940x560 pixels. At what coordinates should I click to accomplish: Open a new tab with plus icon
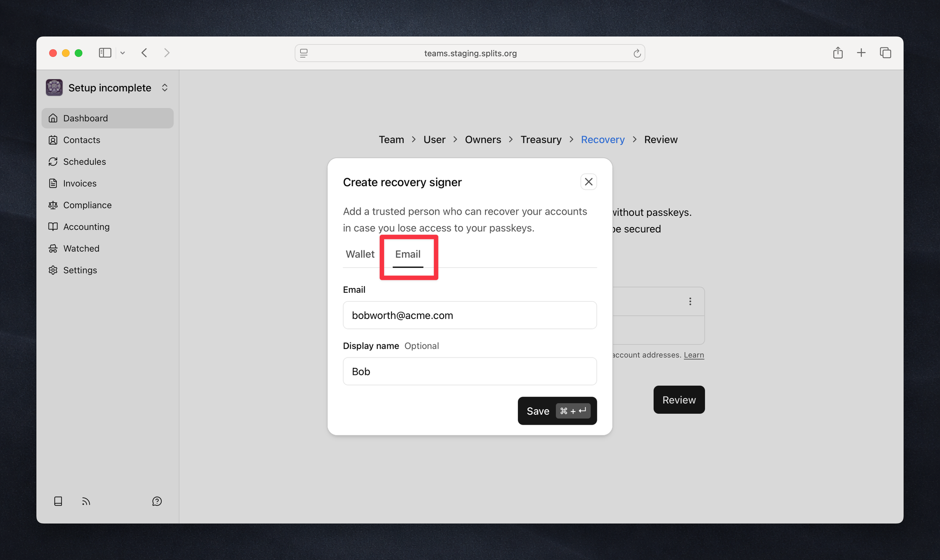point(861,53)
